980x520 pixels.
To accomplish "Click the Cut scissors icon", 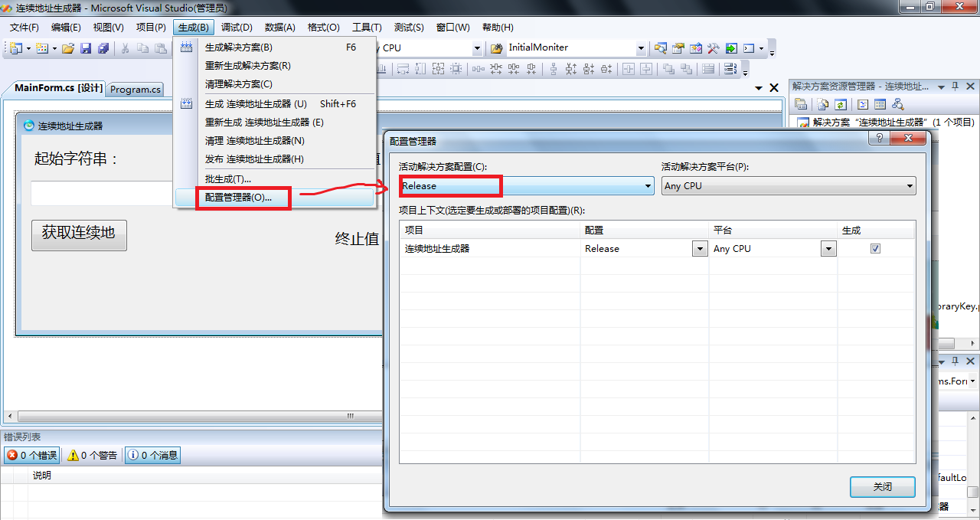I will tap(125, 48).
